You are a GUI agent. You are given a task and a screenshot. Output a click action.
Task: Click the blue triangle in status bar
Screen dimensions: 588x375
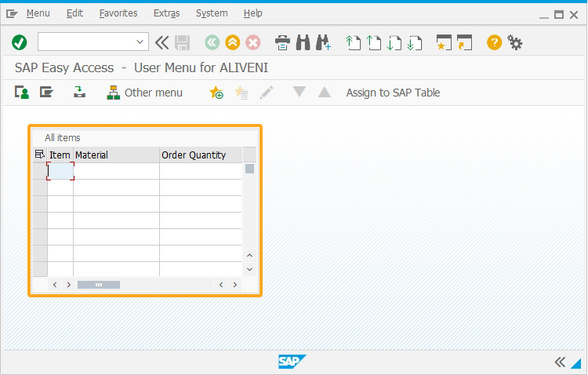tap(576, 363)
